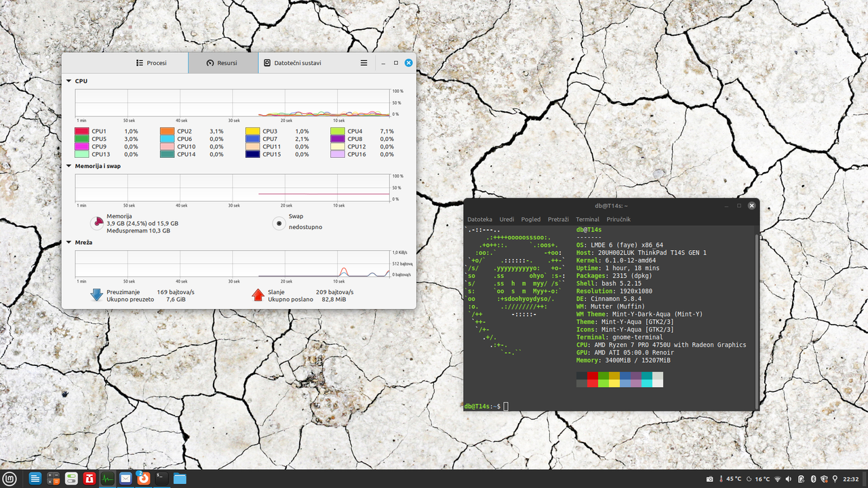Open the mail client panel icon
This screenshot has width=868, height=488.
coord(125,479)
